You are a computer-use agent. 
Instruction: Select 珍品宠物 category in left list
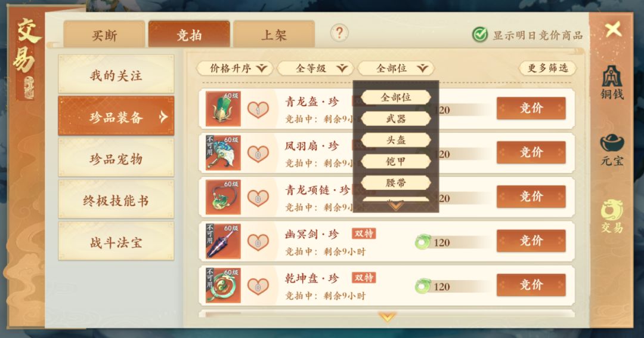point(116,159)
